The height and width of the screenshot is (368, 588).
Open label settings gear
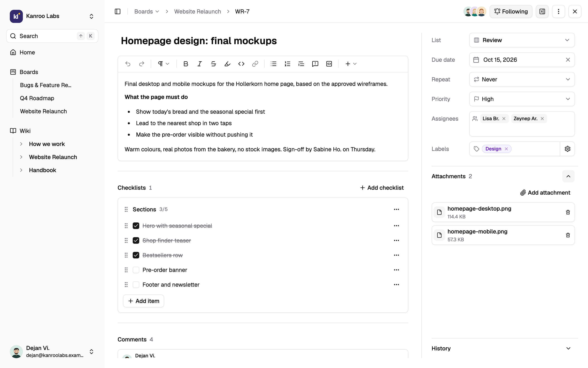pyautogui.click(x=567, y=149)
